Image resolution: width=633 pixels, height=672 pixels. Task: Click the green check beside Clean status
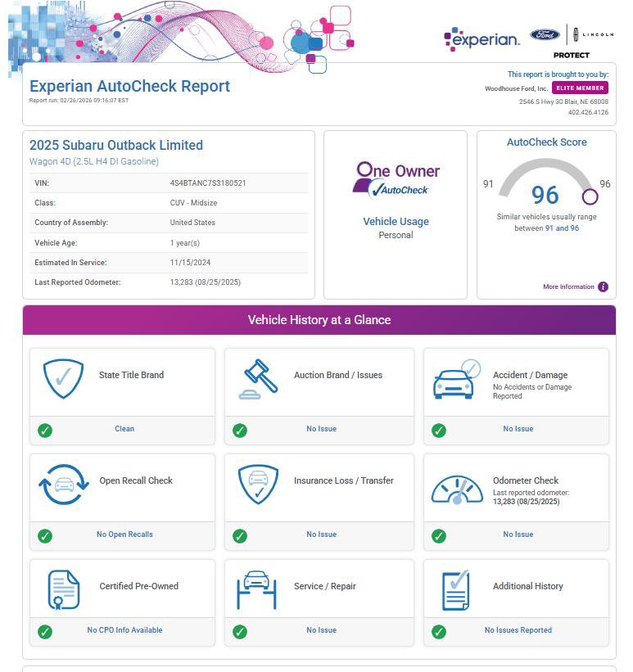pyautogui.click(x=45, y=430)
